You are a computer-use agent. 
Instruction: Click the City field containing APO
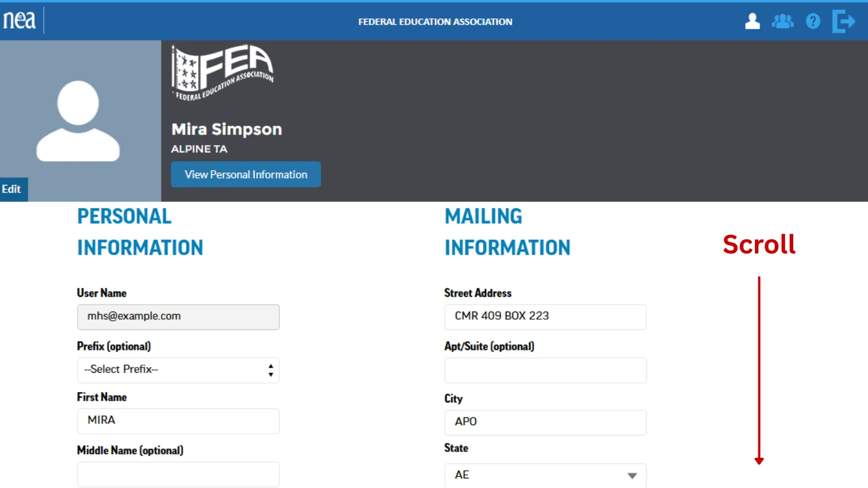pyautogui.click(x=545, y=422)
